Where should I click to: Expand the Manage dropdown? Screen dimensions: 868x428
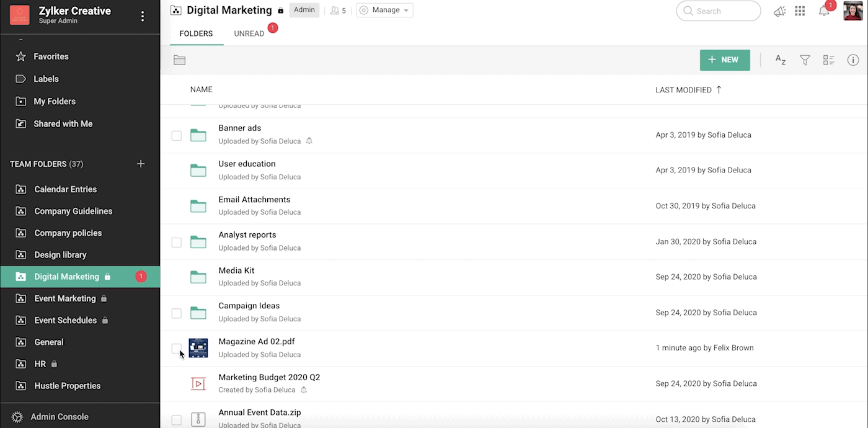click(384, 11)
